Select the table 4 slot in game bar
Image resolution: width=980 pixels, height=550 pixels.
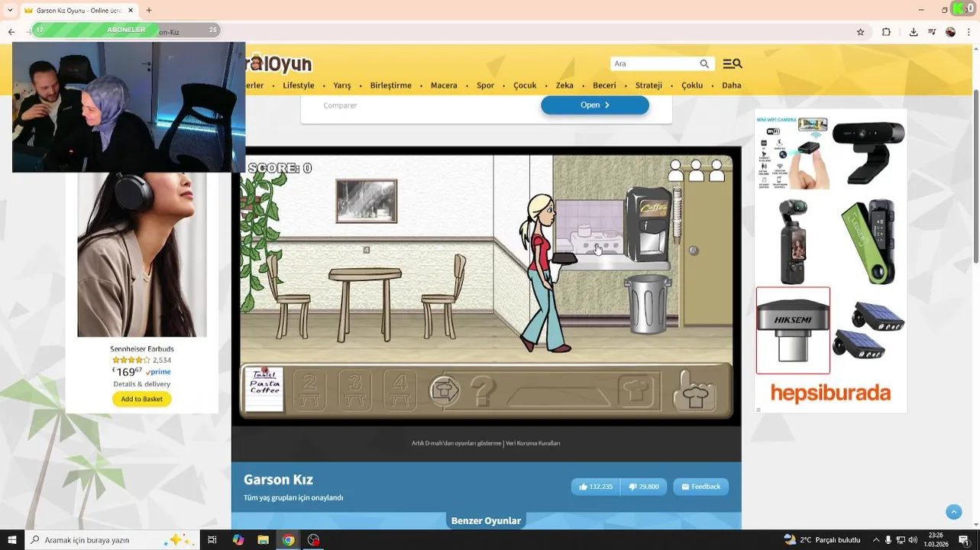pyautogui.click(x=399, y=390)
